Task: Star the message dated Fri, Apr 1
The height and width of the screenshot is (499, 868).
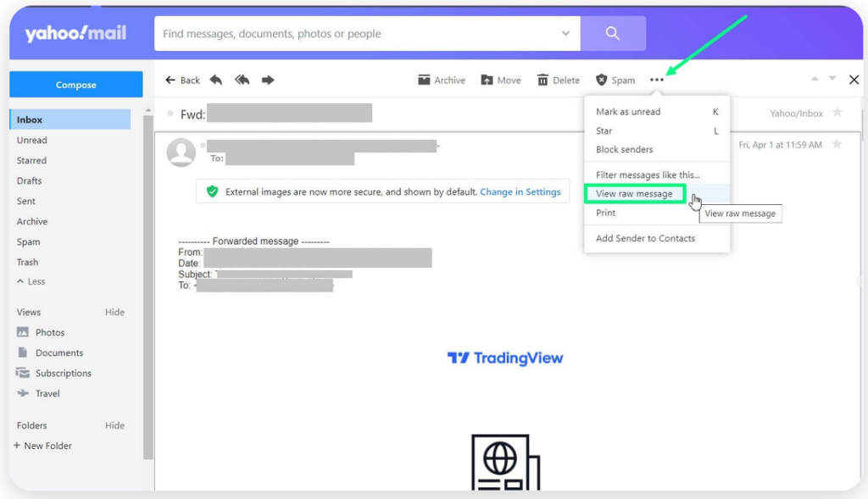Action: click(837, 145)
